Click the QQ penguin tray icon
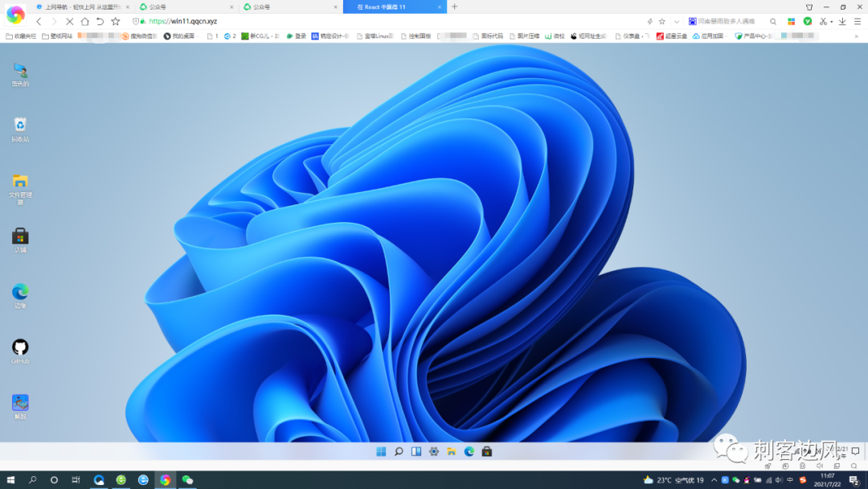The height and width of the screenshot is (489, 868). coord(747,480)
